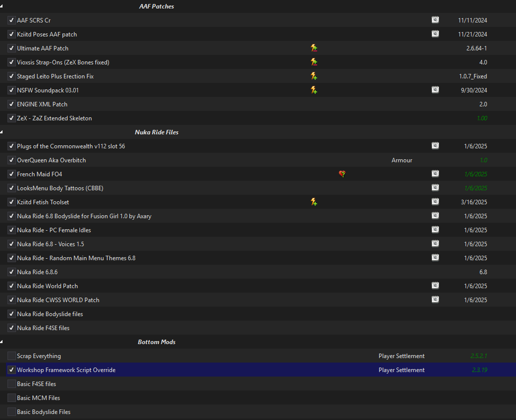
Task: Enable Basic Bodyslide Files
Action: click(11, 412)
